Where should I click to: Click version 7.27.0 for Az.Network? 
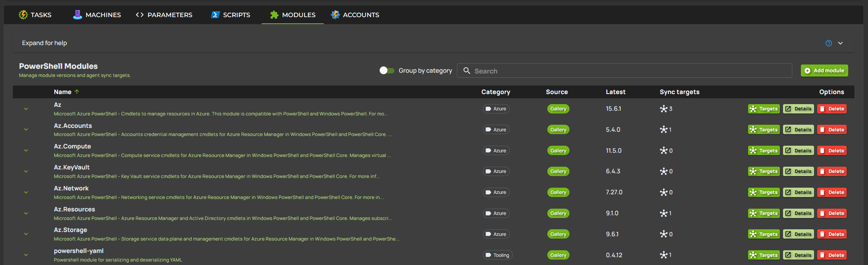[x=614, y=192]
